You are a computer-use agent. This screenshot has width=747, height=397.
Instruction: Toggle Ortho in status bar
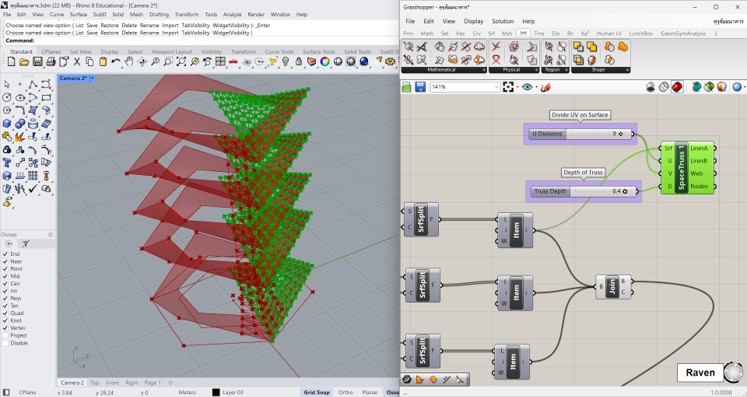tap(345, 392)
